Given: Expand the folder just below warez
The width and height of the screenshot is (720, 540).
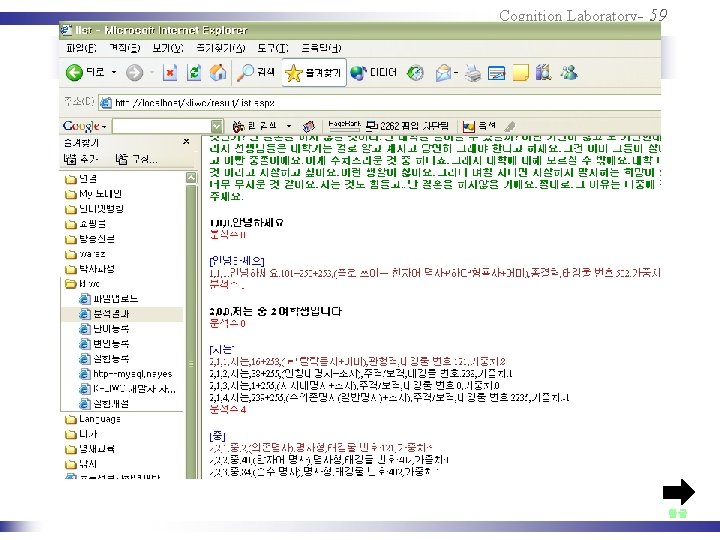Looking at the screenshot, I should point(90,269).
